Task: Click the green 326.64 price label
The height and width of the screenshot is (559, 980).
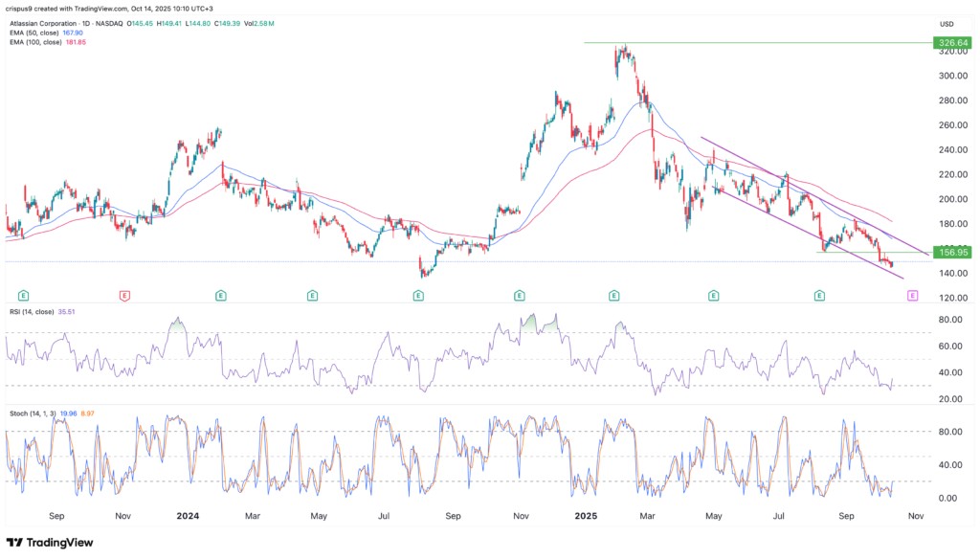Action: point(952,43)
